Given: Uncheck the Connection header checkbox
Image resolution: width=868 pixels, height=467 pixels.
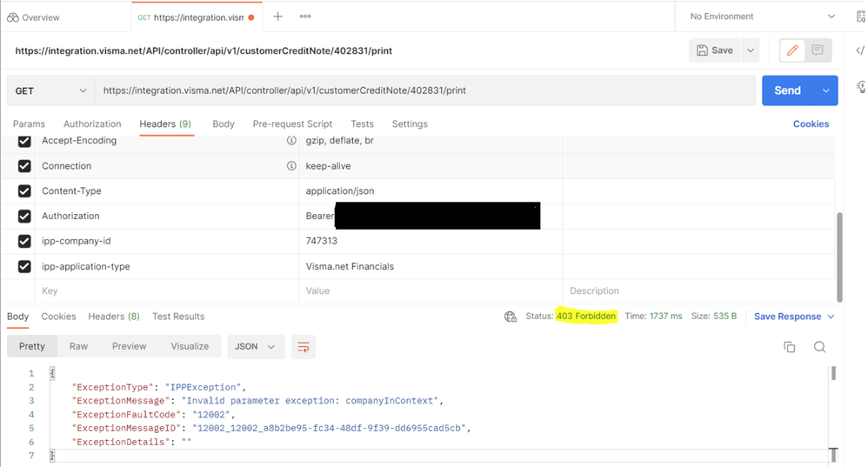Looking at the screenshot, I should coord(24,166).
